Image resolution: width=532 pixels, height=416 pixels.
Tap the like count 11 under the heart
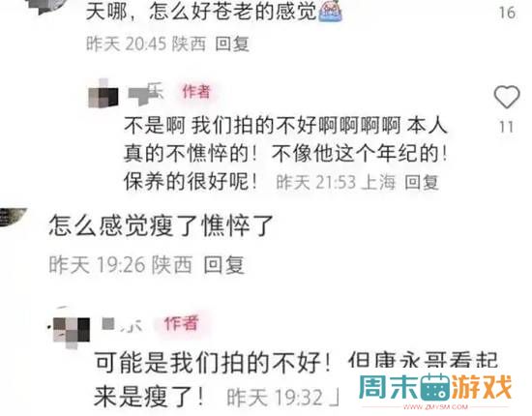click(x=506, y=128)
